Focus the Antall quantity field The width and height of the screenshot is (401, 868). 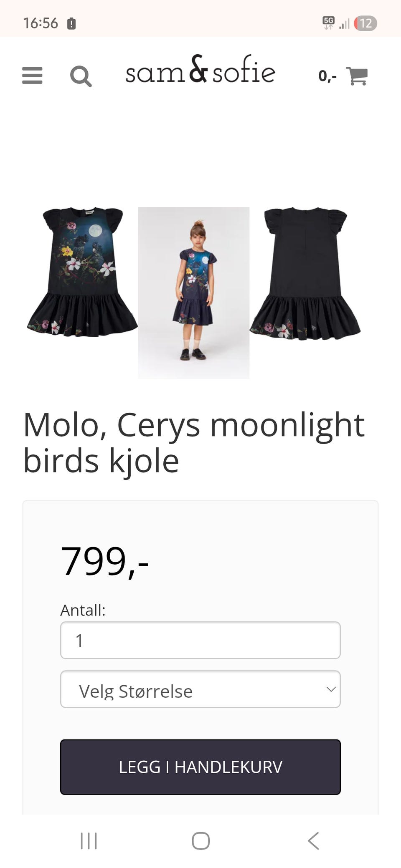[x=200, y=640]
